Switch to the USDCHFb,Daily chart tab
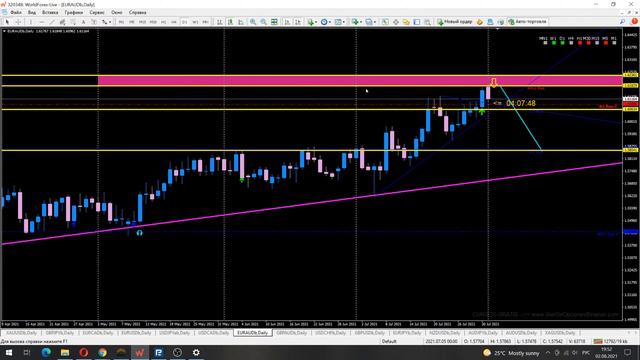The width and height of the screenshot is (640, 360). (330, 333)
